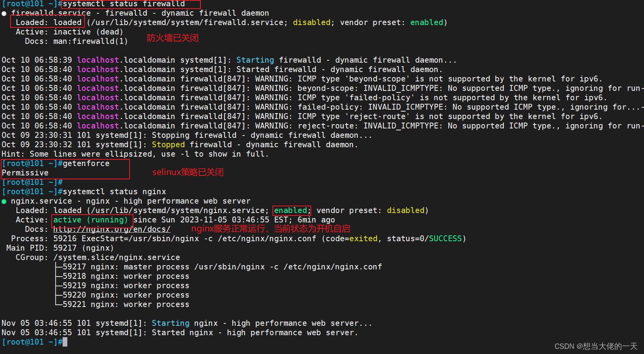
Task: Open the http://nginx.org/en/docs/ link
Action: click(112, 229)
